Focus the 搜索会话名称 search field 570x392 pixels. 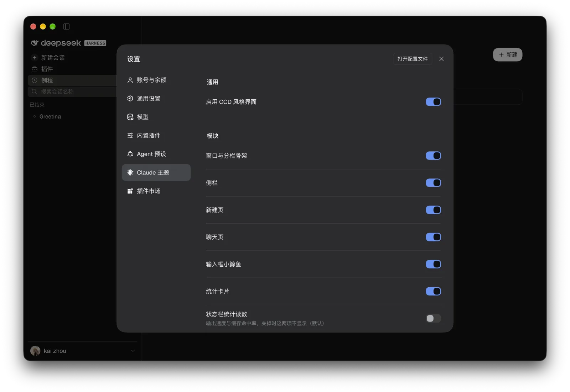[x=72, y=92]
